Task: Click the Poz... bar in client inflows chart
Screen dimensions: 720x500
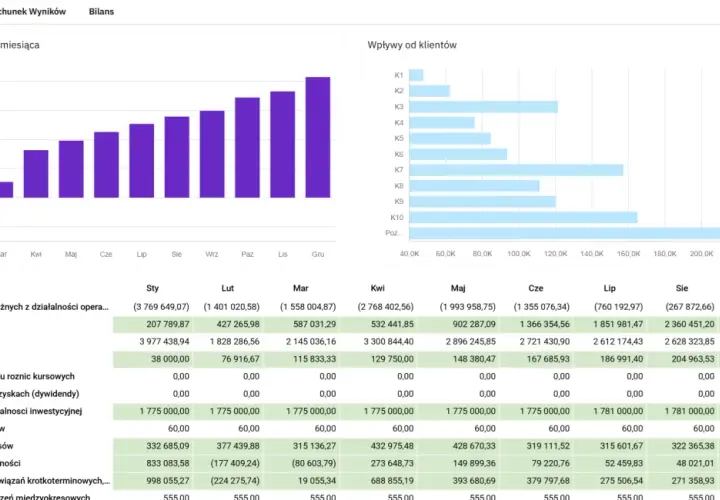Action: (x=564, y=233)
